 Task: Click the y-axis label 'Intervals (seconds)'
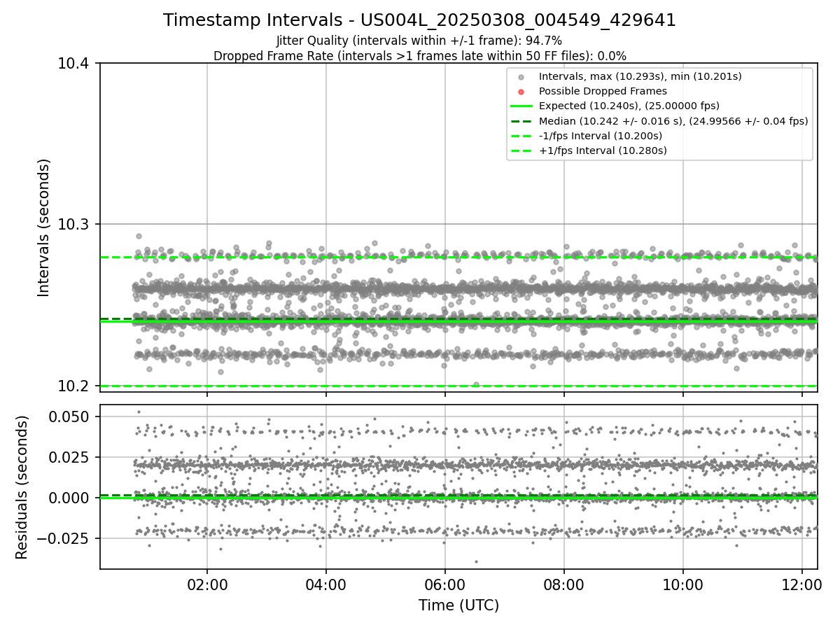44,227
